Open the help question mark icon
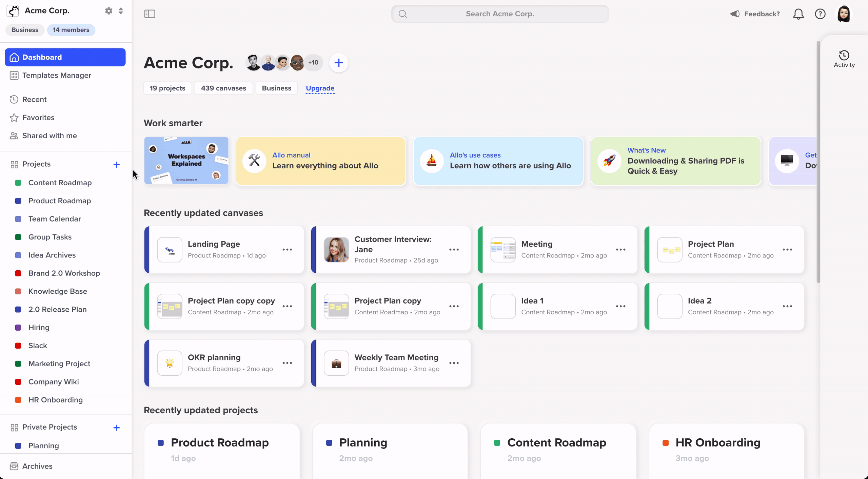The width and height of the screenshot is (868, 479). pos(820,14)
